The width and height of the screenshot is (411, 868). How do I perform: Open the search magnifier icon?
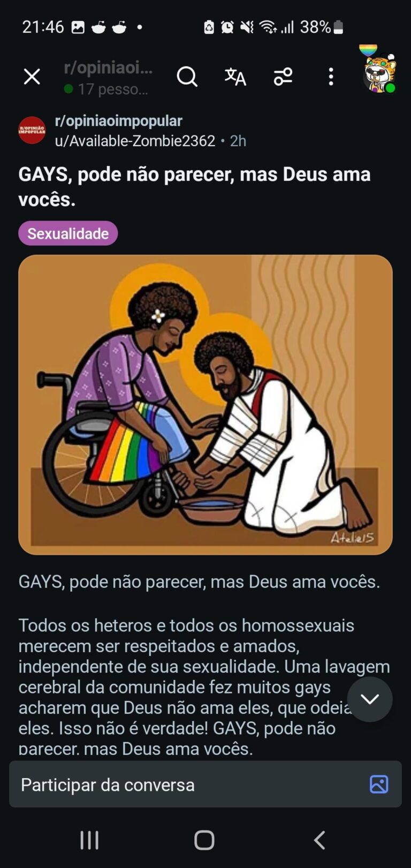[187, 77]
